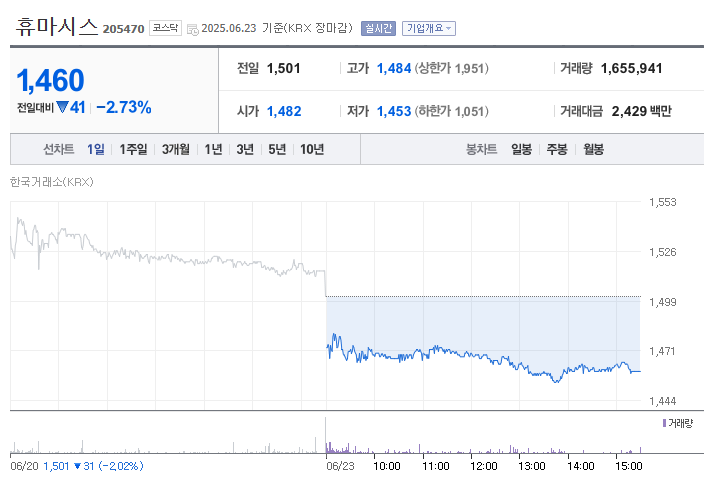Click the lower limit text 하한가 1,051
Image resolution: width=704 pixels, height=485 pixels.
click(452, 111)
